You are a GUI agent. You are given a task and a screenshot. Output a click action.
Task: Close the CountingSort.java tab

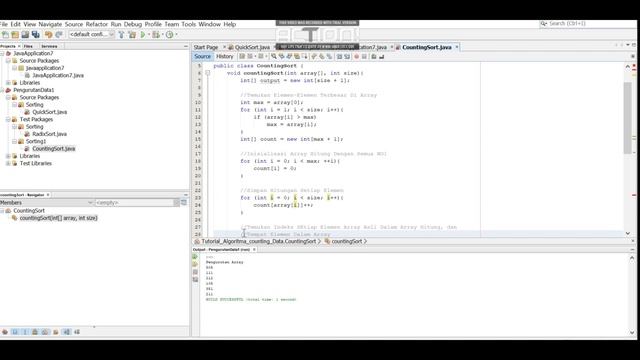click(457, 47)
